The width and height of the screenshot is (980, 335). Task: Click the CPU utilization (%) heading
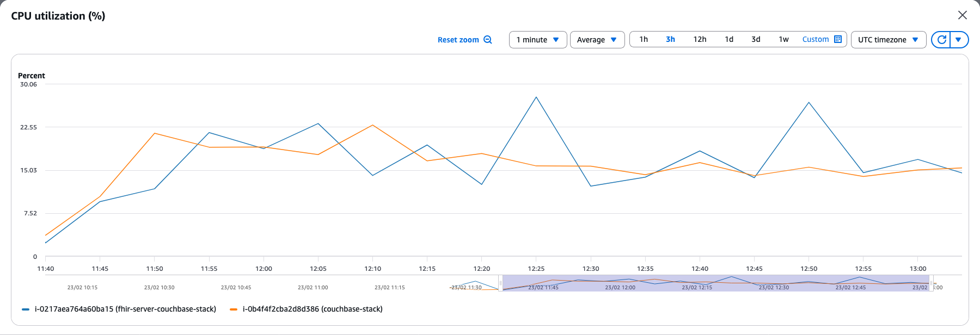[58, 16]
